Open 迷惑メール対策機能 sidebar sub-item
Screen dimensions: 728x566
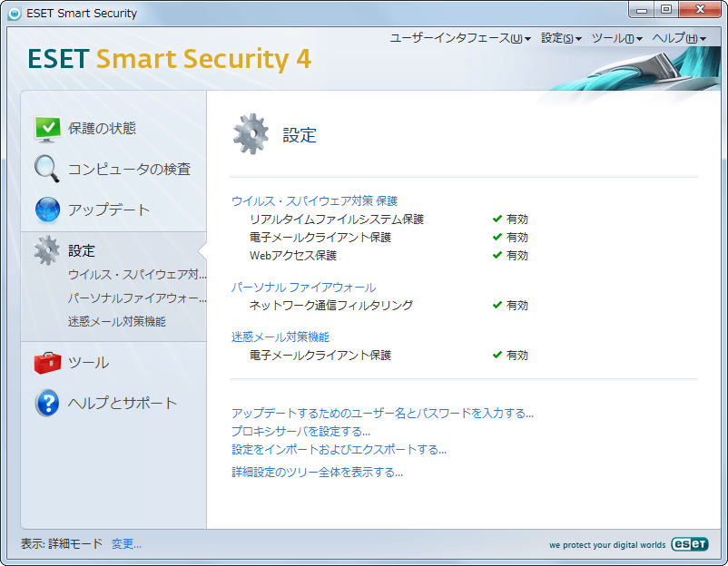(117, 321)
